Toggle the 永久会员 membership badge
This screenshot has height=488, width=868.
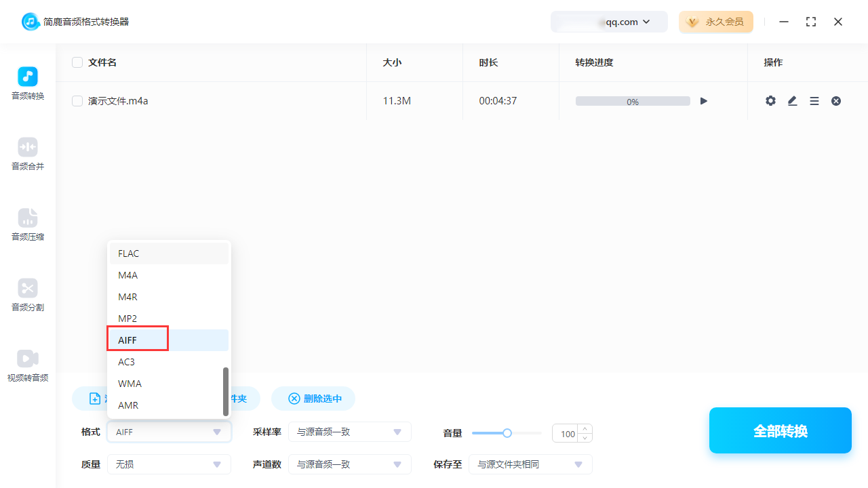pyautogui.click(x=716, y=22)
